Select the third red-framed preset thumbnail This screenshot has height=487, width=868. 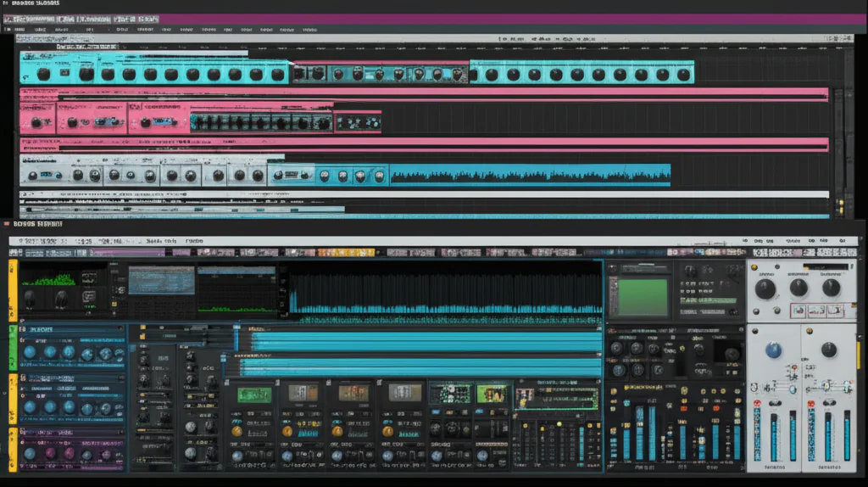pos(834,311)
